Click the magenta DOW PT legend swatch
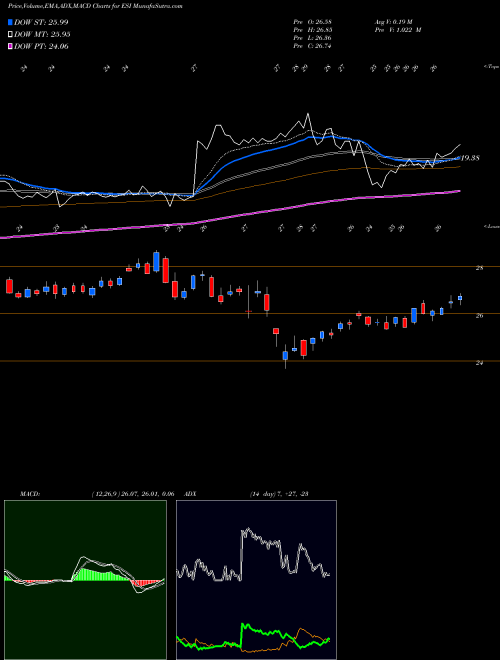The width and height of the screenshot is (500, 660). click(x=10, y=46)
